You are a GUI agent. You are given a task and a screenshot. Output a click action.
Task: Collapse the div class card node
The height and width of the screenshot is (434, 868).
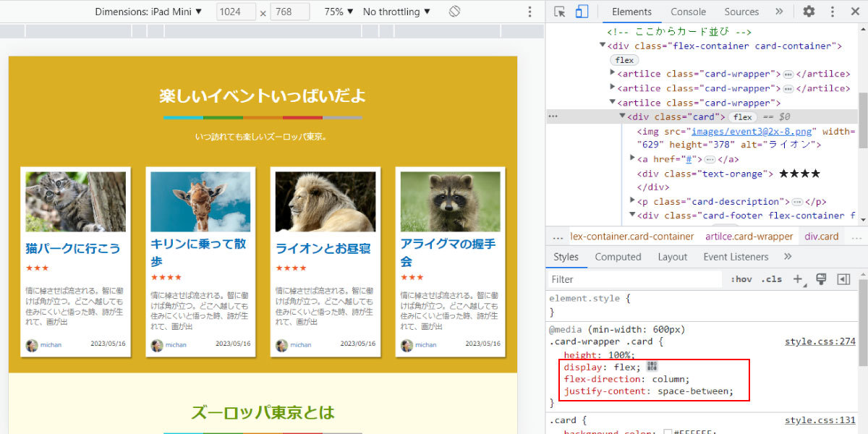[622, 116]
